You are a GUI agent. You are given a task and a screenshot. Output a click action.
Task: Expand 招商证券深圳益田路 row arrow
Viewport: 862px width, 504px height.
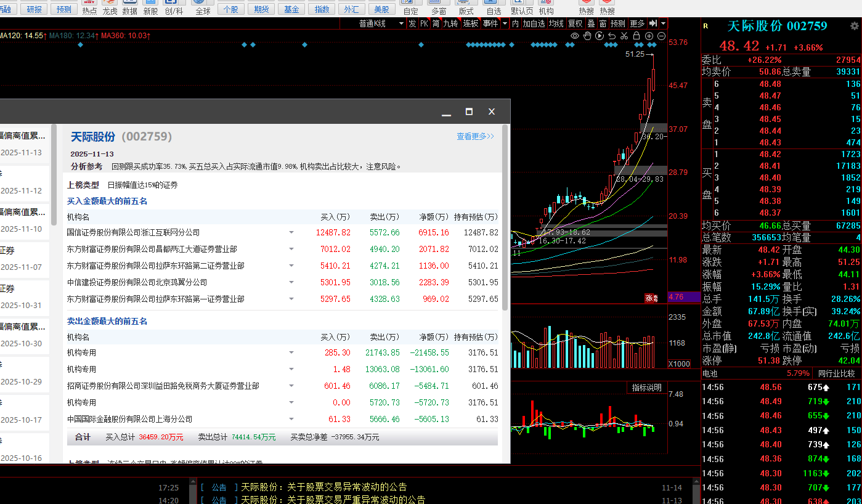[x=291, y=386]
